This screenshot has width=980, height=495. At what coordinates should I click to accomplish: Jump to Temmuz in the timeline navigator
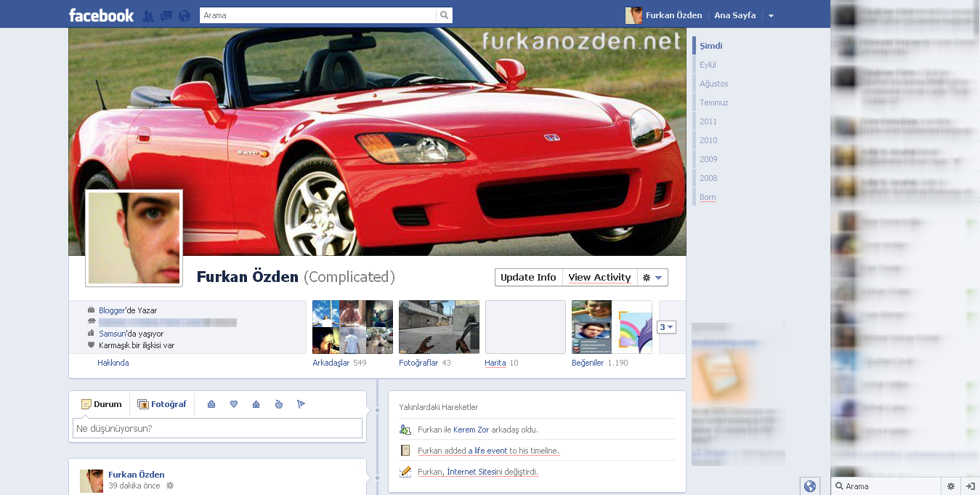pyautogui.click(x=713, y=102)
